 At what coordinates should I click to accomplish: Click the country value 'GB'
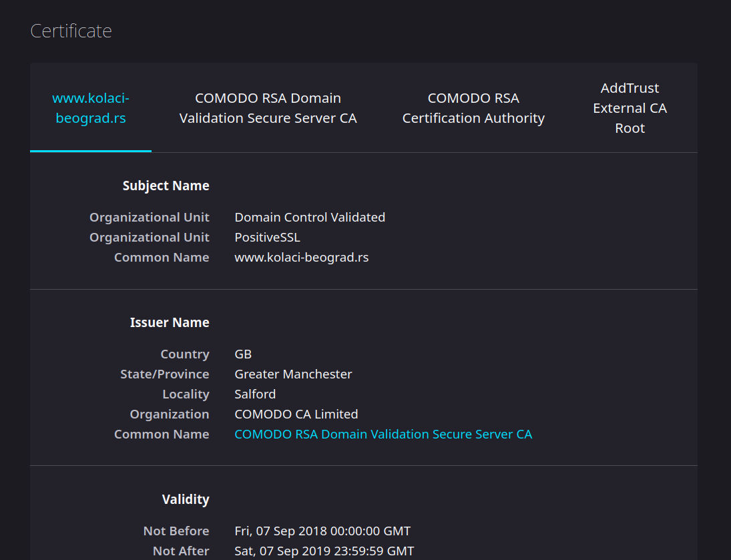pyautogui.click(x=243, y=354)
